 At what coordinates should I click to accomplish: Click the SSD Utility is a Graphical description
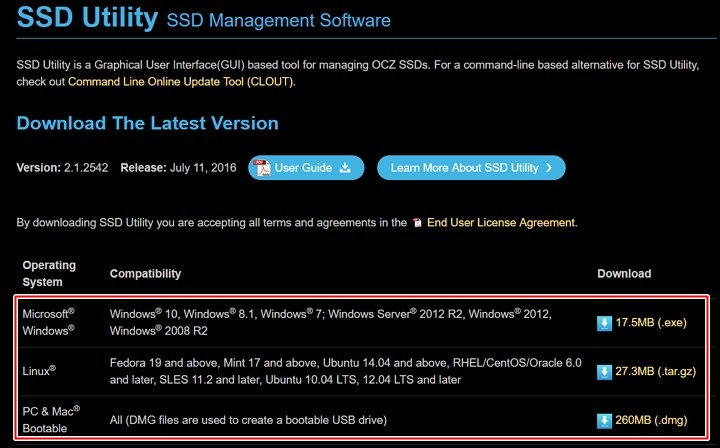click(x=358, y=73)
